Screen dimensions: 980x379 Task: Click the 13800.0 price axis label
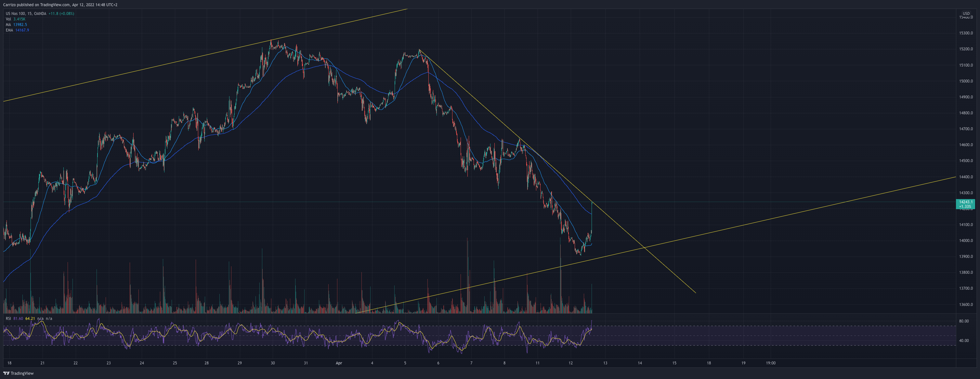(966, 272)
